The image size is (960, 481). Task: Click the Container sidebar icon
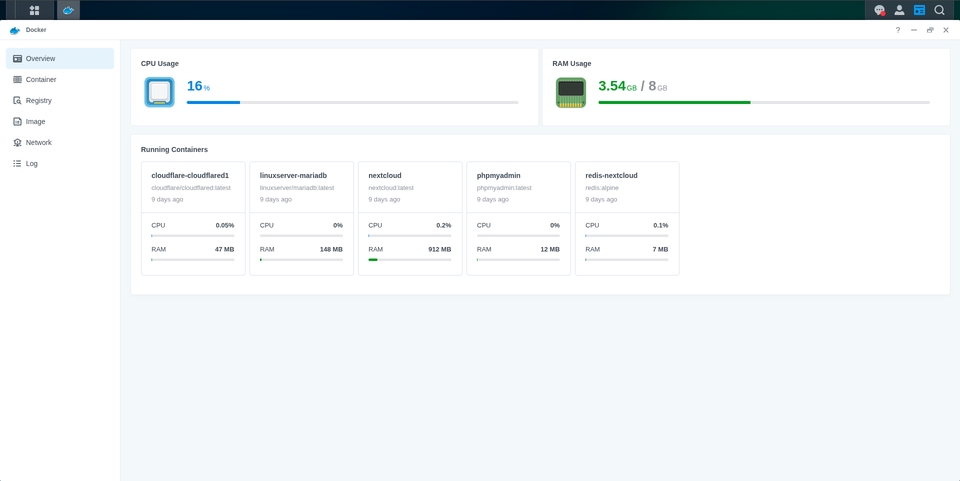tap(17, 80)
